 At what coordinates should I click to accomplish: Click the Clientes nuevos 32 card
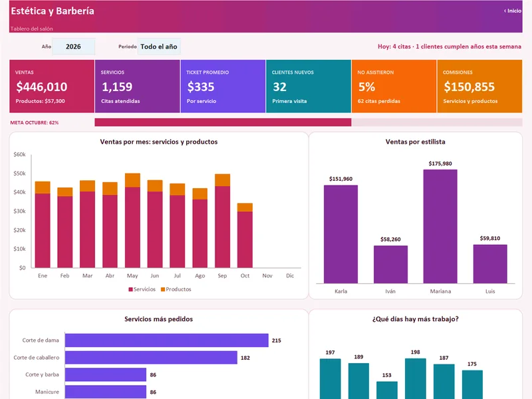[x=309, y=86]
